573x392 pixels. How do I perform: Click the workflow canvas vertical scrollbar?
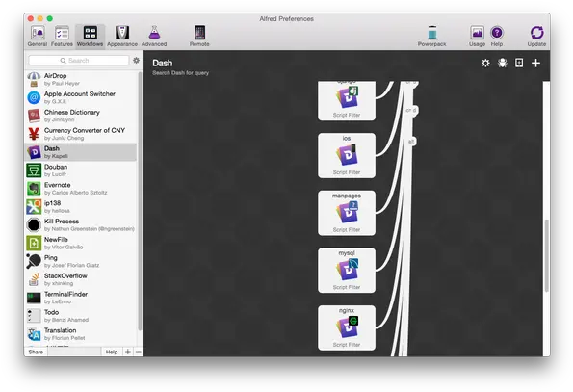[546, 255]
